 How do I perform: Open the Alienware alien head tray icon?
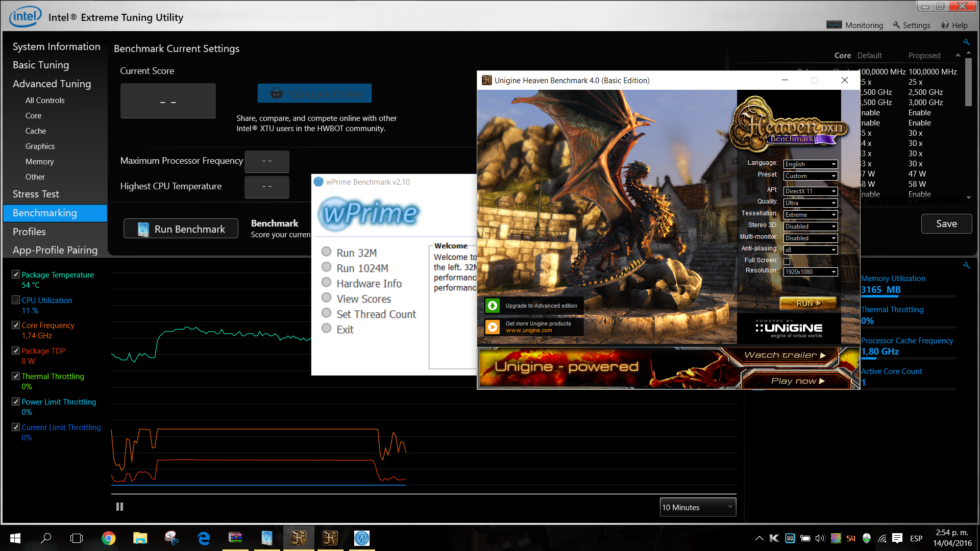point(867,538)
